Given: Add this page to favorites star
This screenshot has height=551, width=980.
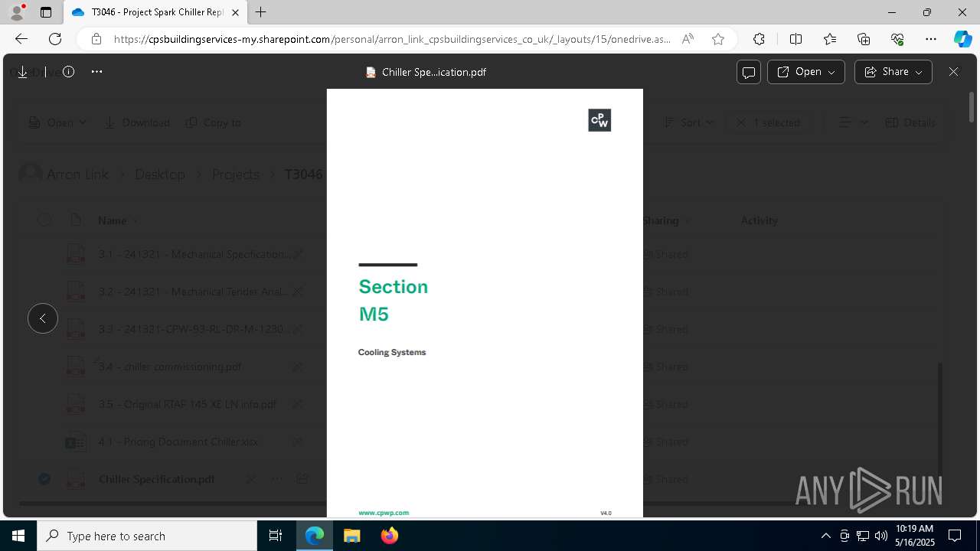Looking at the screenshot, I should 718,39.
